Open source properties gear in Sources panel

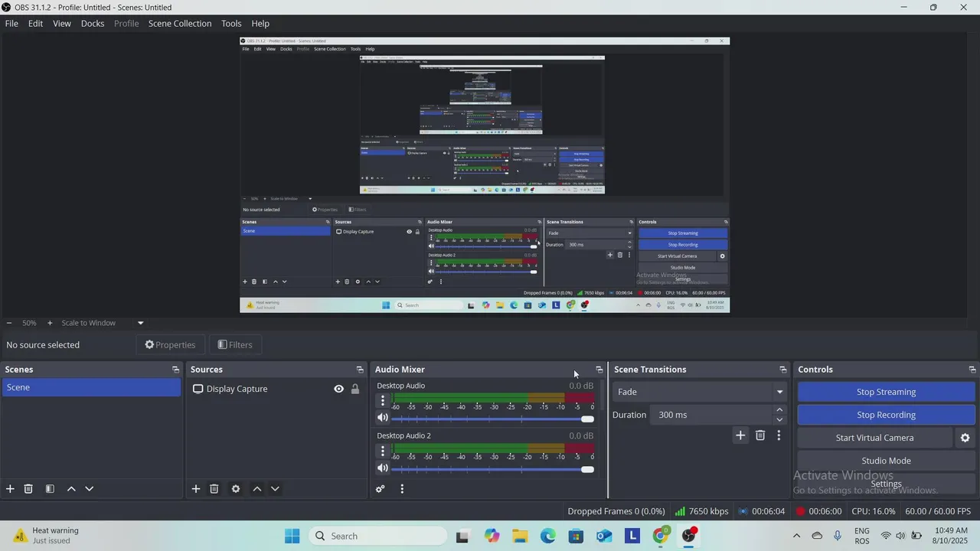tap(236, 489)
